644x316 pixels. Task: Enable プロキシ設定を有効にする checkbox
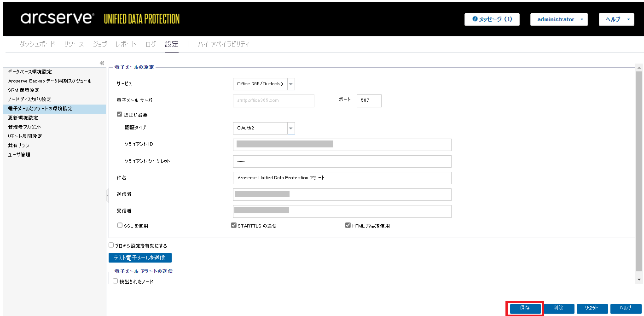click(x=111, y=246)
